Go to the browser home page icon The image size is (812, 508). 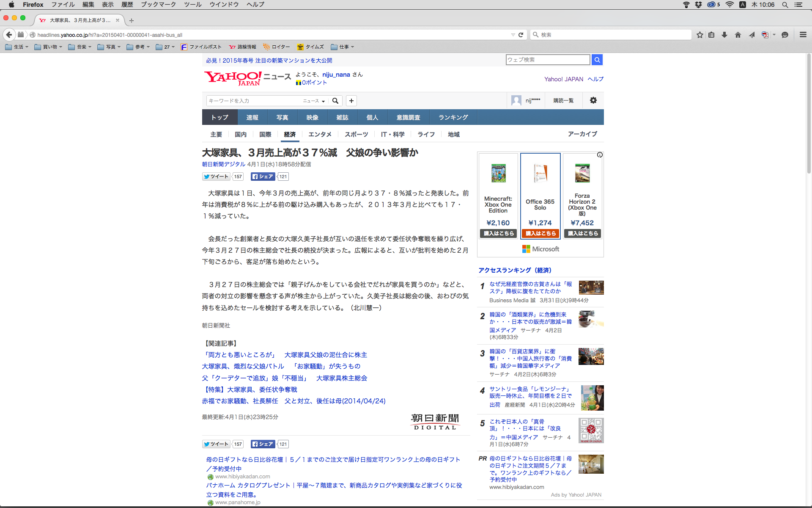(738, 35)
